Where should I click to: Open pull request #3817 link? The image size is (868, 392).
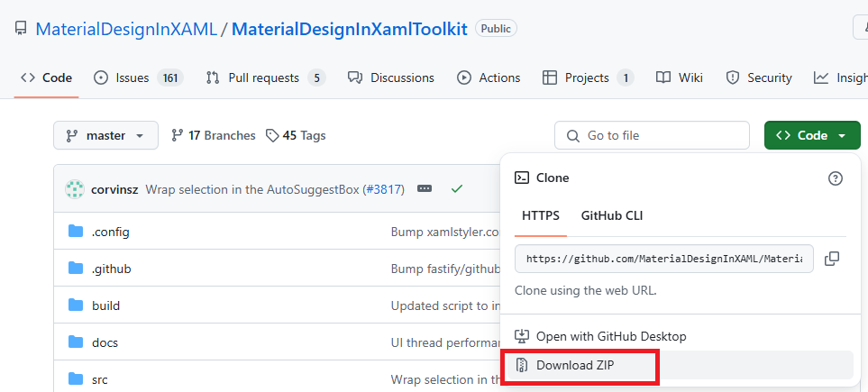coord(383,189)
